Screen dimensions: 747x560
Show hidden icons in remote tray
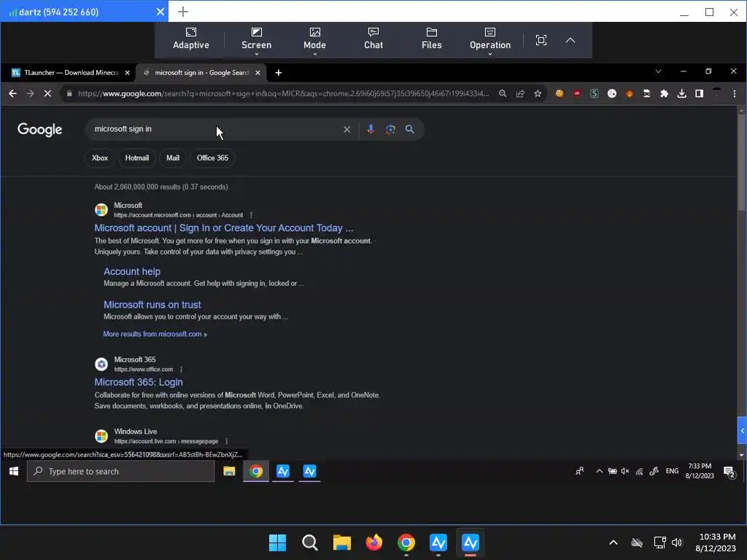coord(600,472)
